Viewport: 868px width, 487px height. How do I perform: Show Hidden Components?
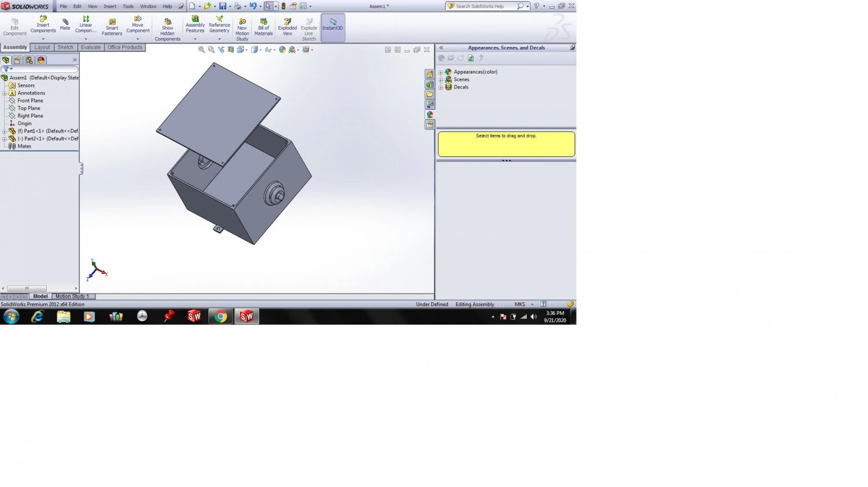tap(167, 29)
